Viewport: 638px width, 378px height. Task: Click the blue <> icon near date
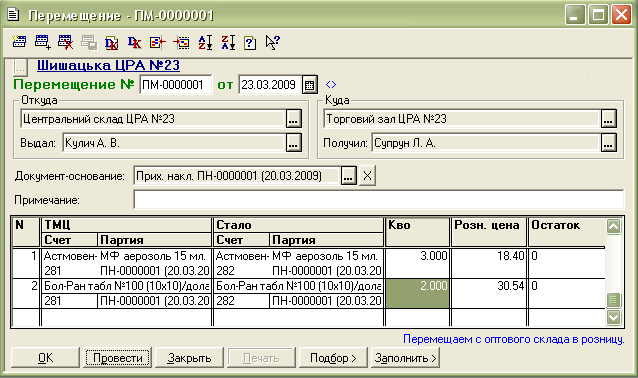[x=331, y=85]
